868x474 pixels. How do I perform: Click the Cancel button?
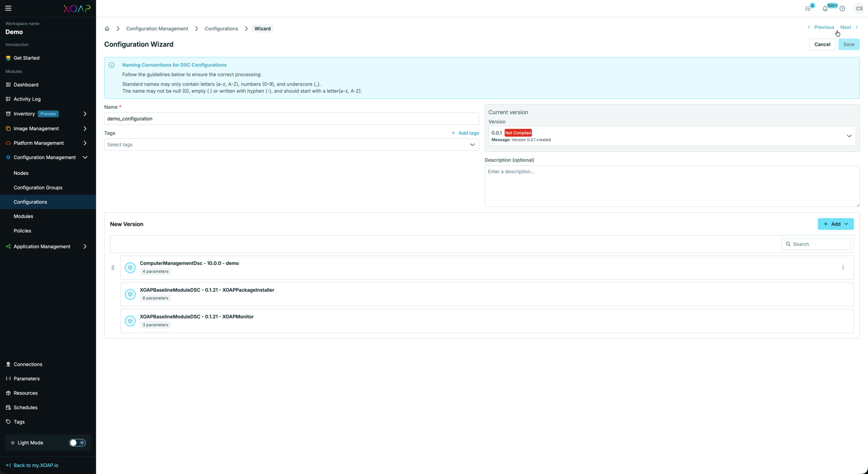822,44
